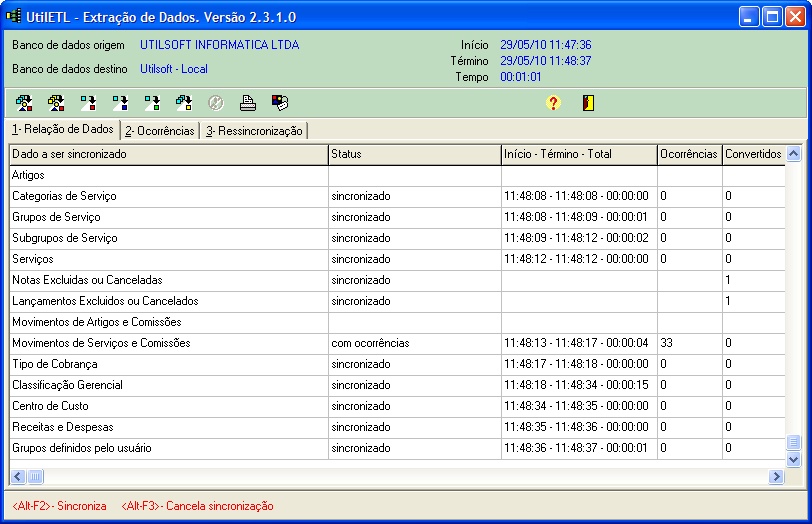Click the toolbar icon with stacked yellow squares
The height and width of the screenshot is (524, 812).
coord(56,103)
